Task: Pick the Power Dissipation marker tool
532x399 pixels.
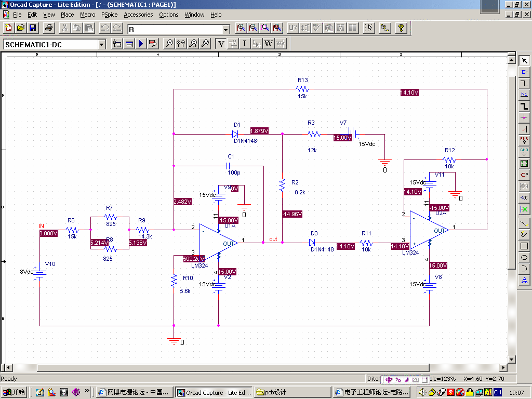Action: coord(205,44)
